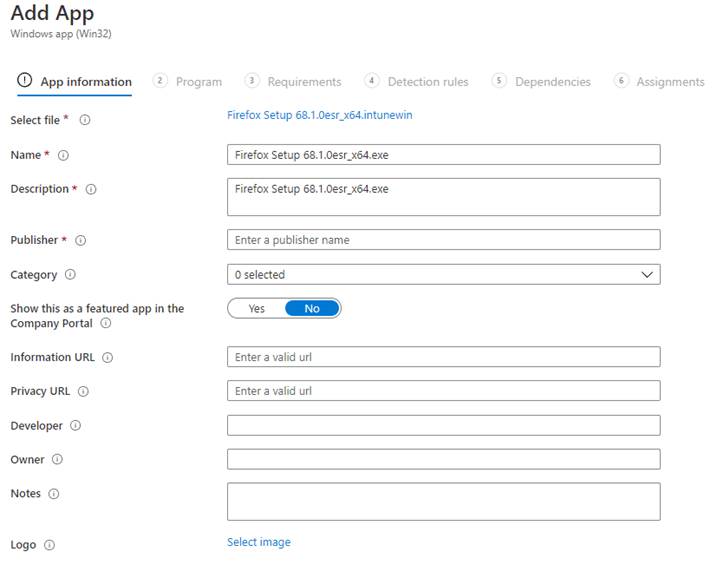Click info icon beside Notes label
This screenshot has height=565, width=717.
tap(54, 494)
